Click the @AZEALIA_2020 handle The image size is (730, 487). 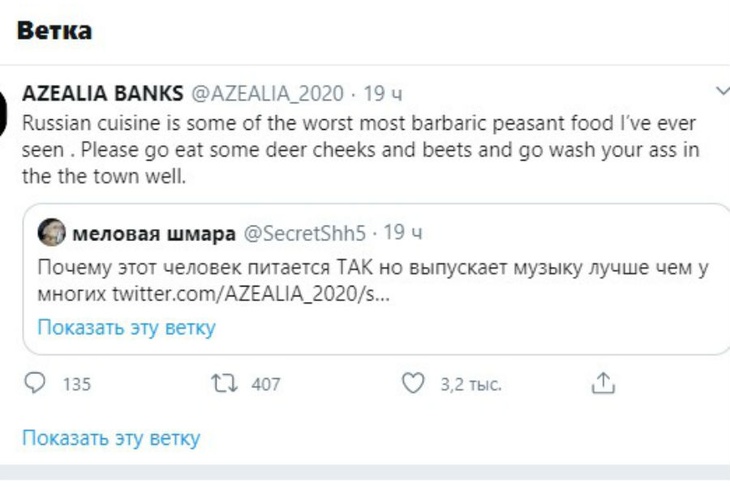click(x=267, y=94)
